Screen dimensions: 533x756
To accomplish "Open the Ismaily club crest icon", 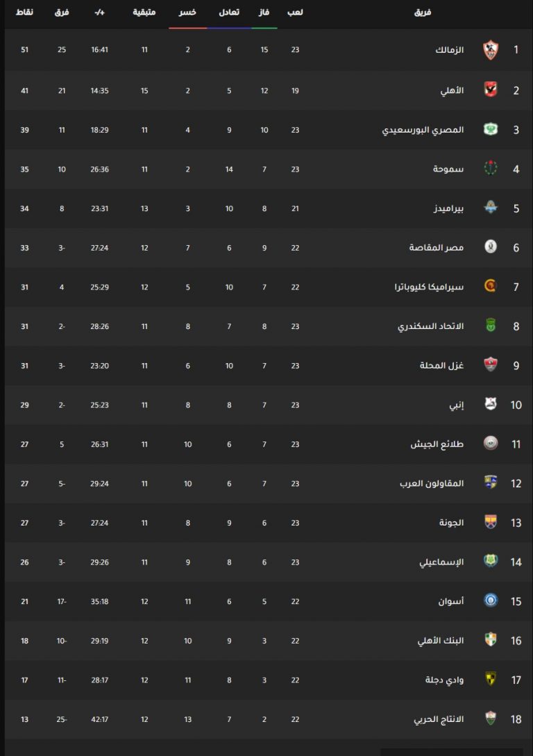I will point(491,561).
